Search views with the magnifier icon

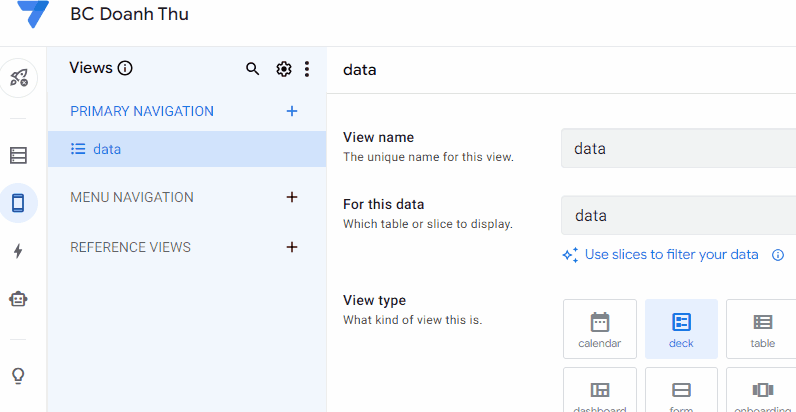[252, 69]
